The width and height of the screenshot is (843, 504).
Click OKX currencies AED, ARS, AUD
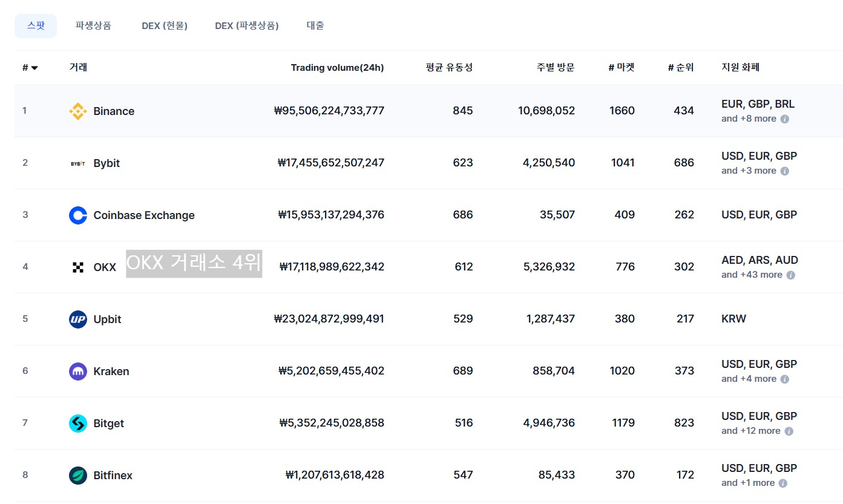[x=760, y=260]
